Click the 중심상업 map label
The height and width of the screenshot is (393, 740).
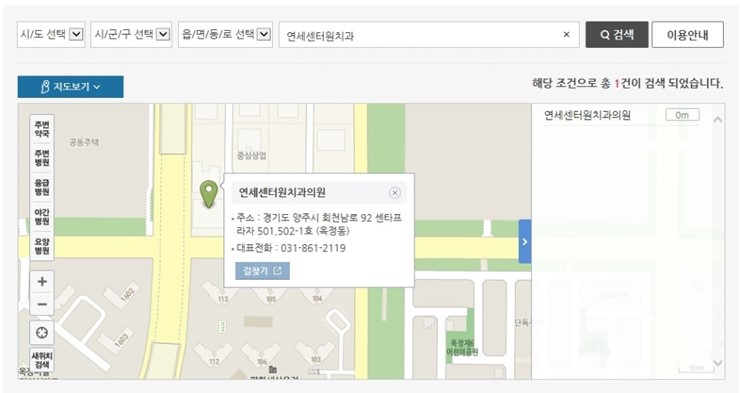coord(252,155)
